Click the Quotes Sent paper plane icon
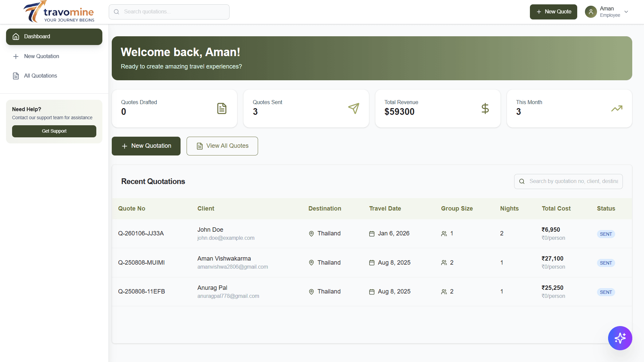The height and width of the screenshot is (362, 644). (353, 108)
